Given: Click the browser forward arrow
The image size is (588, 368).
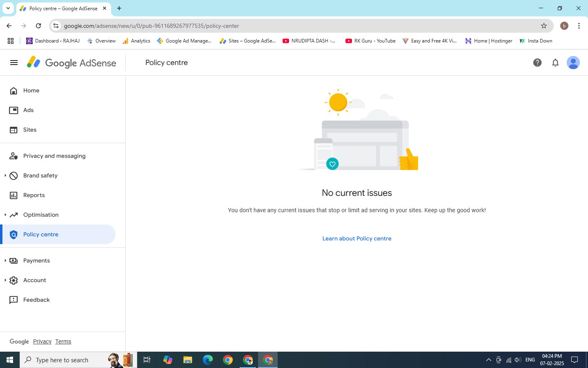Looking at the screenshot, I should (x=24, y=26).
